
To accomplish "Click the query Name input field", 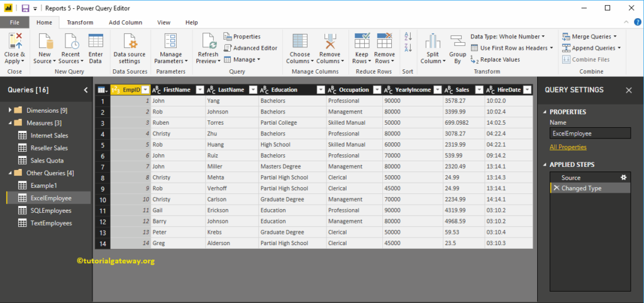I will [590, 133].
